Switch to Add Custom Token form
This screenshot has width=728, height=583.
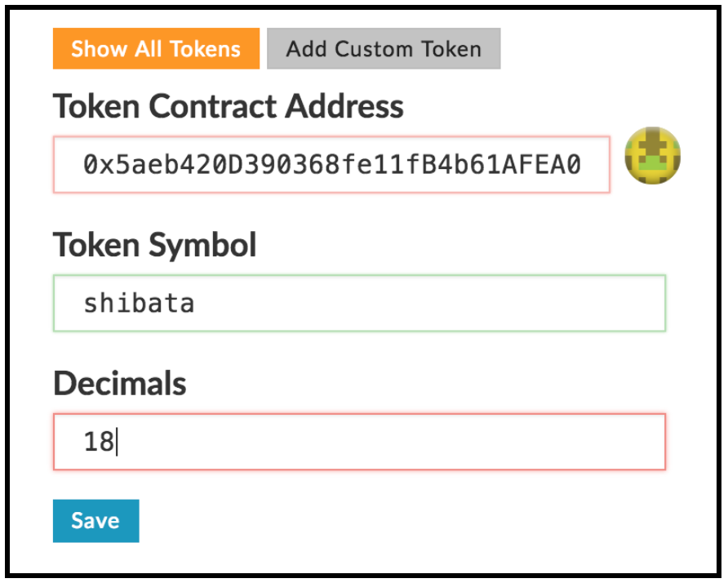click(384, 49)
